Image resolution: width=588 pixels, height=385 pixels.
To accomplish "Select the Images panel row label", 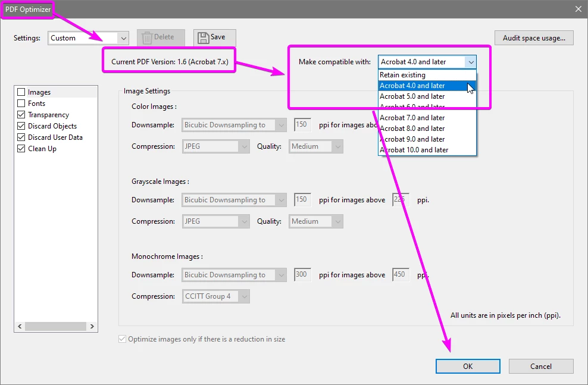I will (39, 92).
